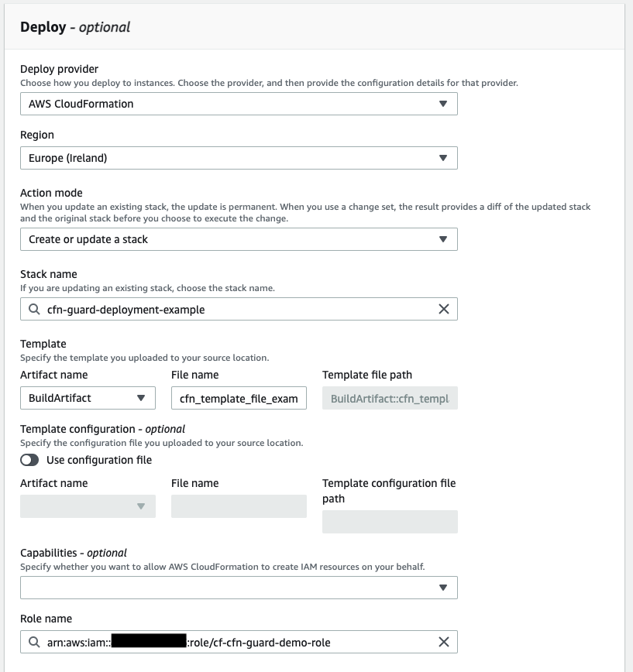Open the Deploy provider dropdown
Image resolution: width=633 pixels, height=672 pixels.
click(x=239, y=104)
